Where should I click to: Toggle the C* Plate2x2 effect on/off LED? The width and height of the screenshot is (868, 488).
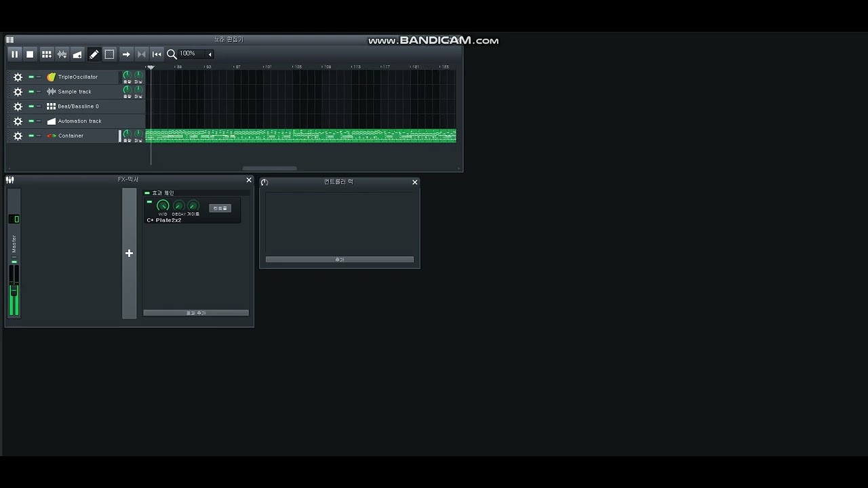click(x=149, y=202)
